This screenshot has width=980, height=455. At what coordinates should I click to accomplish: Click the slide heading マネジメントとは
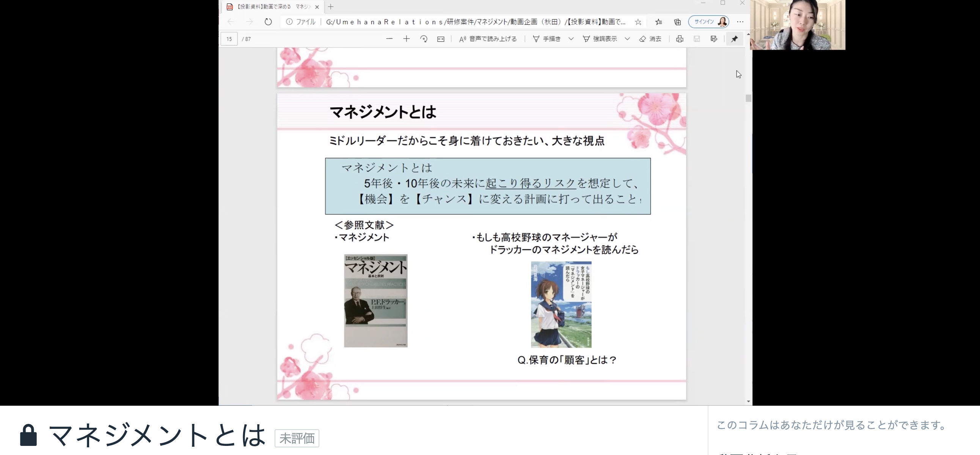[x=383, y=112]
